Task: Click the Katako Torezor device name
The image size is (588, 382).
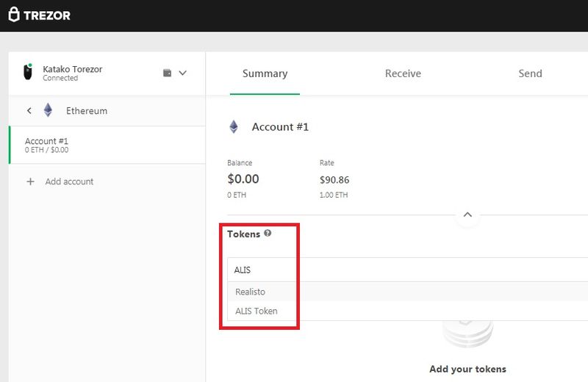Action: 72,69
